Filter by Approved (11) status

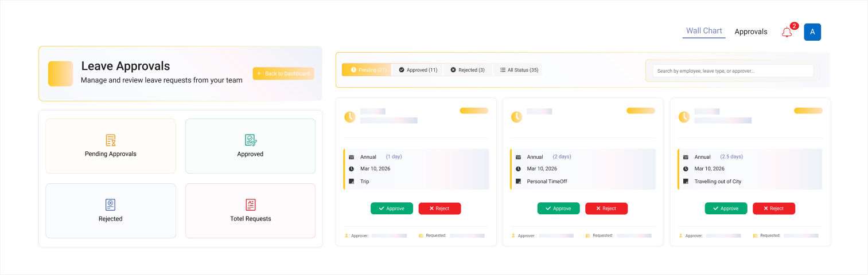click(x=418, y=70)
